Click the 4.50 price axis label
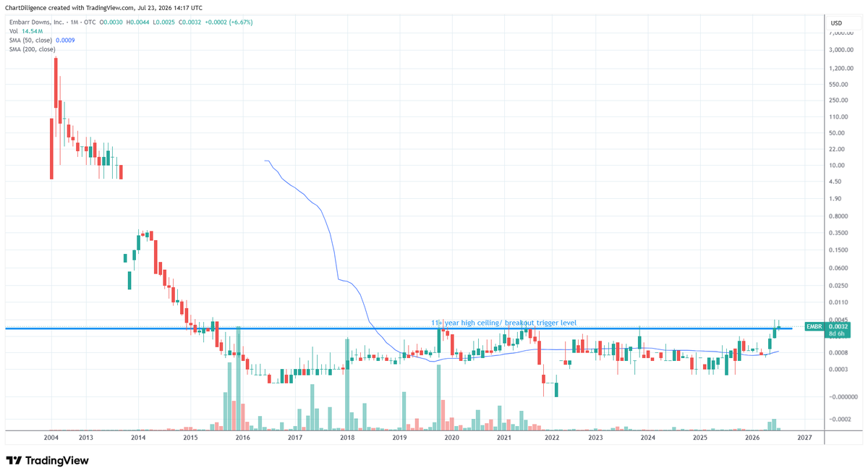The width and height of the screenshot is (868, 476). [x=836, y=182]
